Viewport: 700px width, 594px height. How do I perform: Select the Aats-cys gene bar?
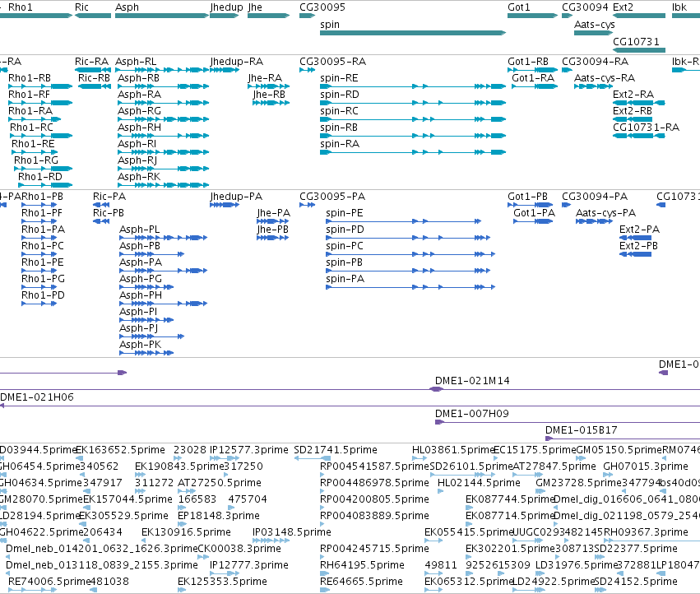coord(593,33)
